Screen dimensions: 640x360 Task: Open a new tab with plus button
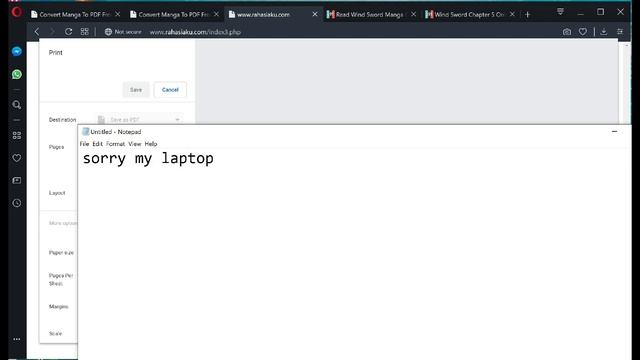(527, 15)
